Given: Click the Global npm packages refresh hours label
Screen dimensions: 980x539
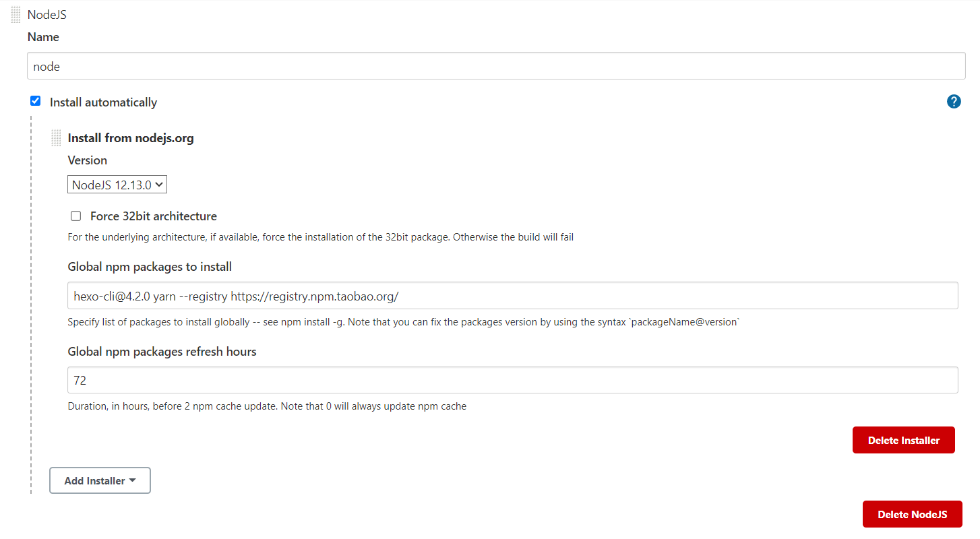Looking at the screenshot, I should [x=162, y=352].
